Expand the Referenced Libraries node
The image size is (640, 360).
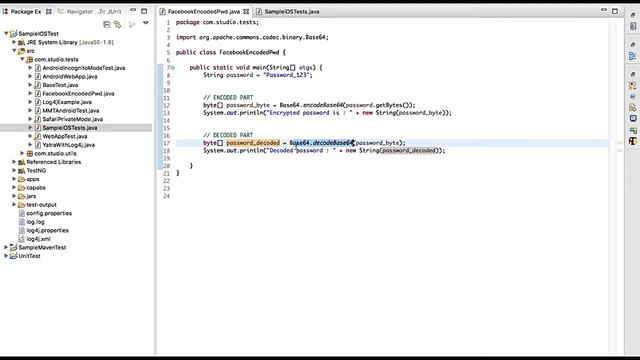pos(14,162)
